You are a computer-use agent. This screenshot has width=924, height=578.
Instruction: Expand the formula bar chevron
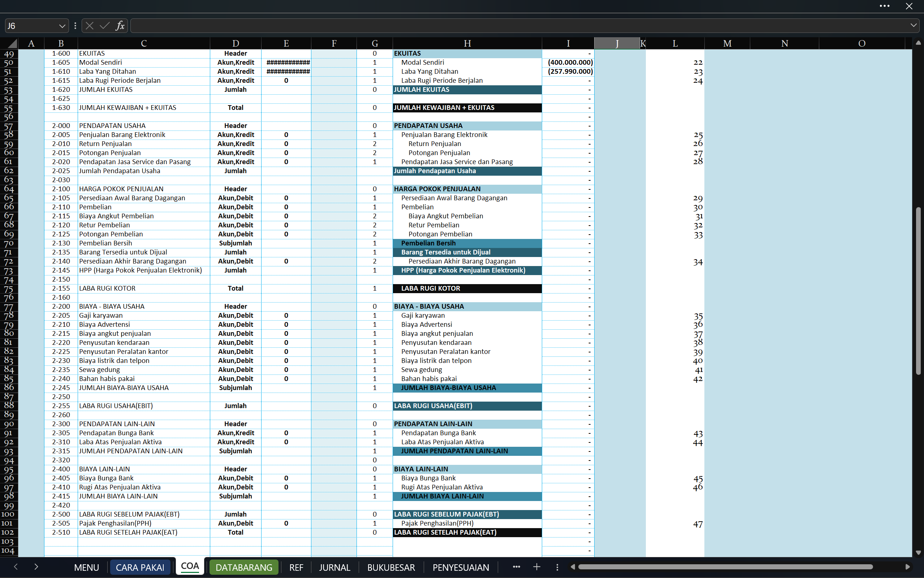pos(913,25)
